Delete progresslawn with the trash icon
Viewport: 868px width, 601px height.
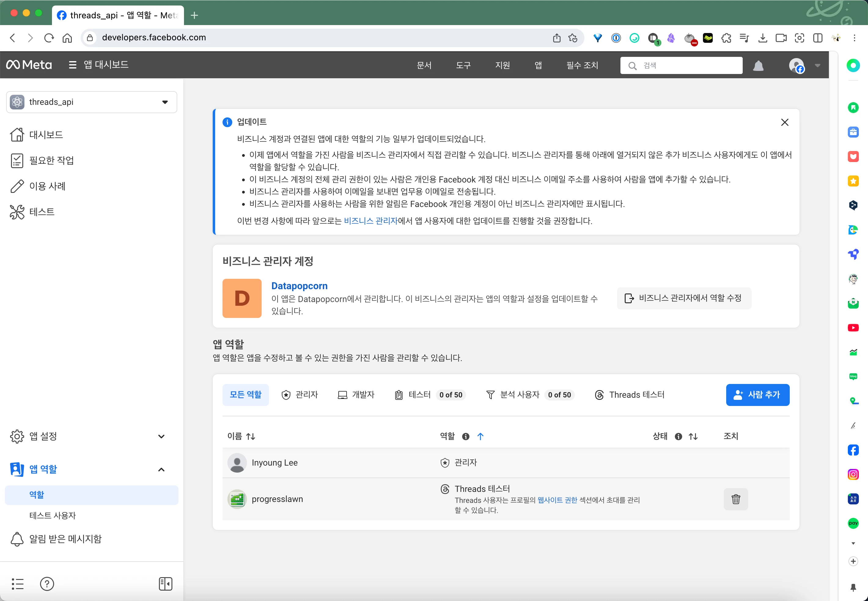coord(735,499)
